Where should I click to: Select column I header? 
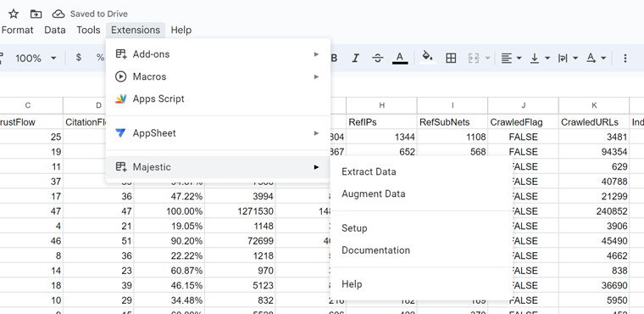452,106
